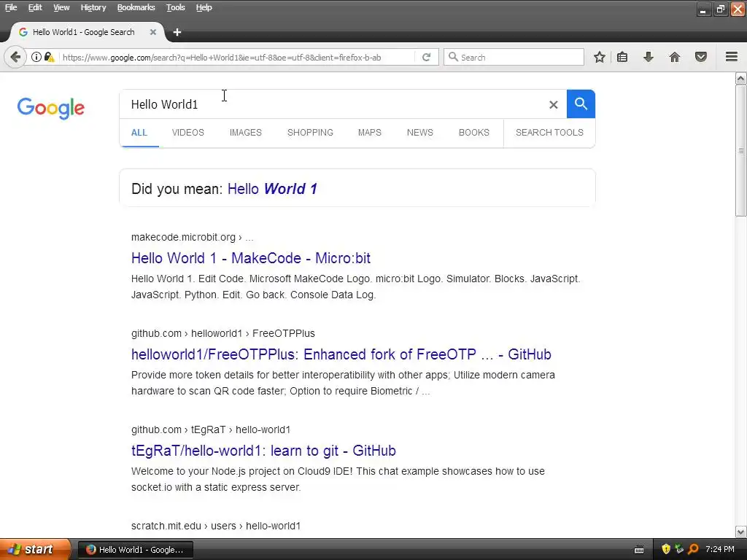Click the padlock warning icon in address bar

click(x=49, y=57)
